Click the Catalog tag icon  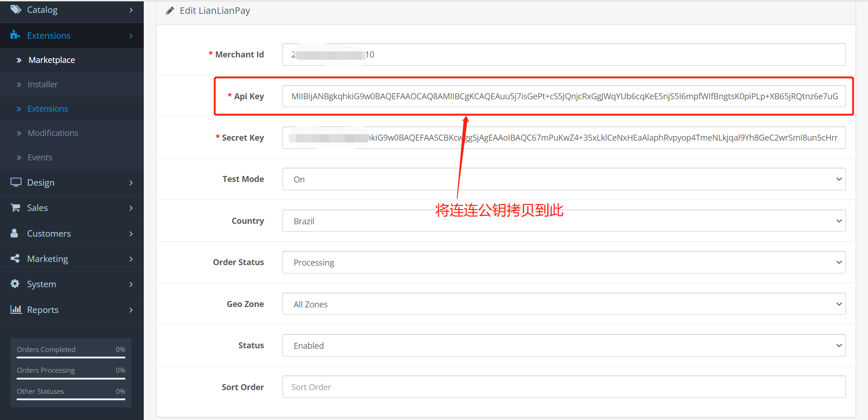16,10
